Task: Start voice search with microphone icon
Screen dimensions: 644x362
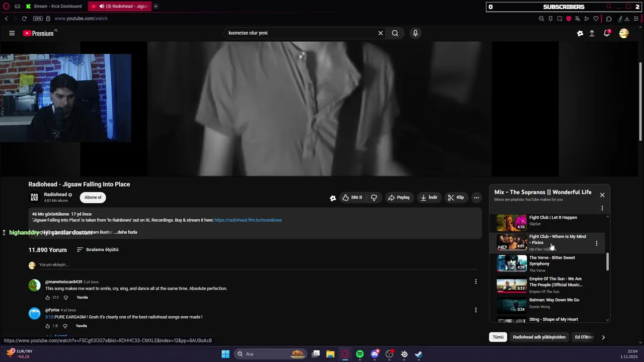Action: coord(415,33)
